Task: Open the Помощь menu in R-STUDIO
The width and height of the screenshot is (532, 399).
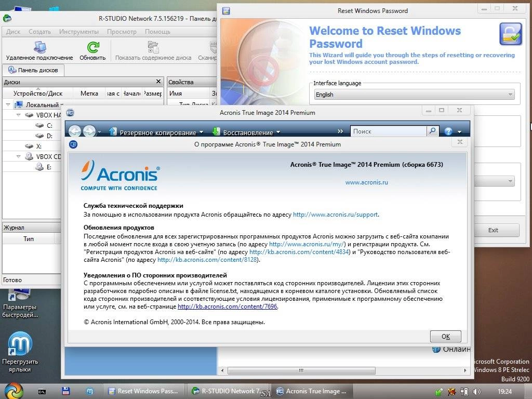Action: pos(157,32)
